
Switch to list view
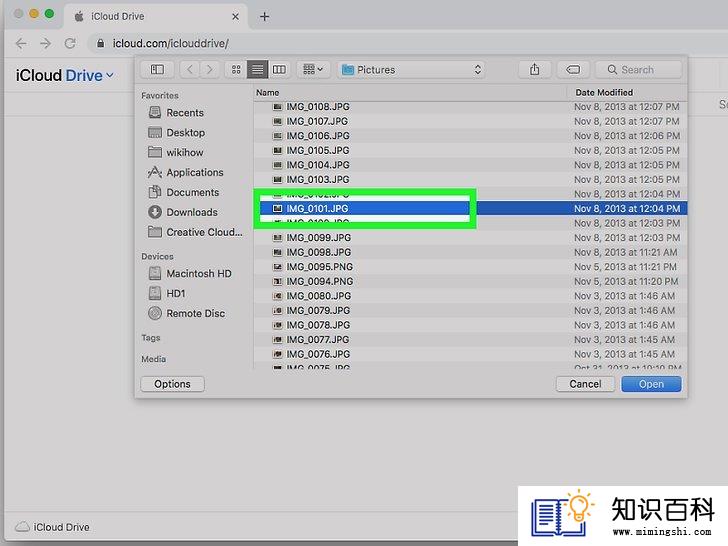[x=257, y=70]
